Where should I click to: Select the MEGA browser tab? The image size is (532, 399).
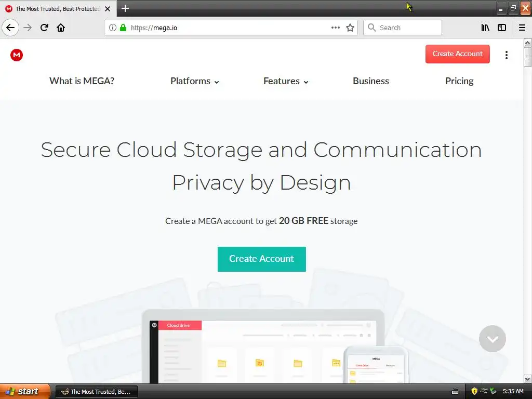[58, 9]
